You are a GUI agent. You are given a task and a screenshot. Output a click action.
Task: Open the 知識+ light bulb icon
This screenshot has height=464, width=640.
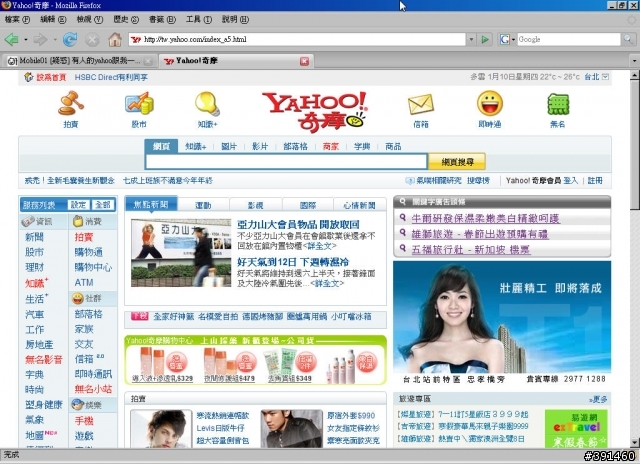[207, 103]
